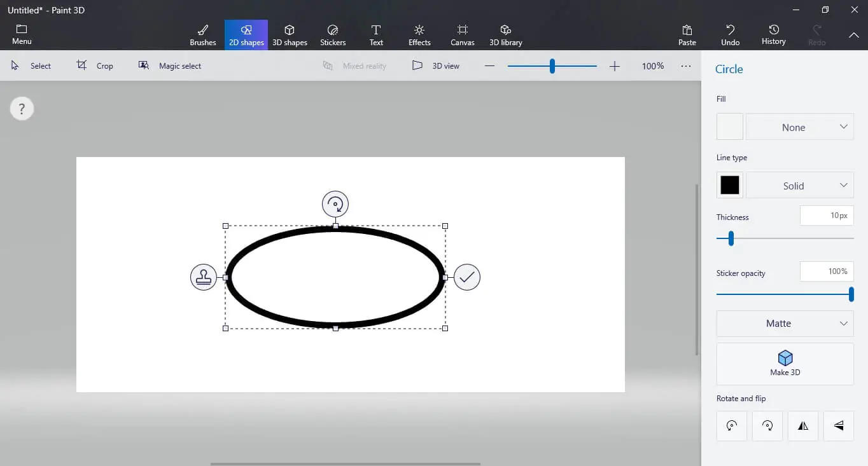The width and height of the screenshot is (868, 466).
Task: Click the stamp icon beside the ellipse
Action: (x=204, y=277)
